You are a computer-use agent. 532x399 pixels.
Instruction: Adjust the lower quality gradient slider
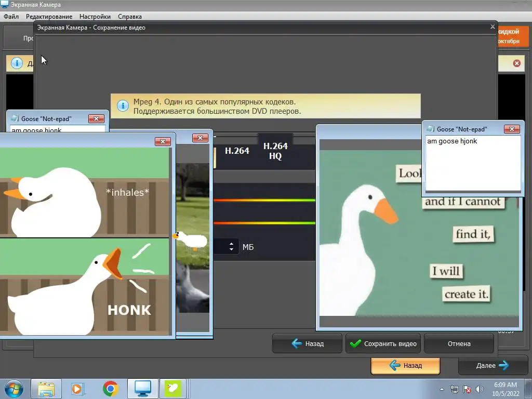point(264,223)
